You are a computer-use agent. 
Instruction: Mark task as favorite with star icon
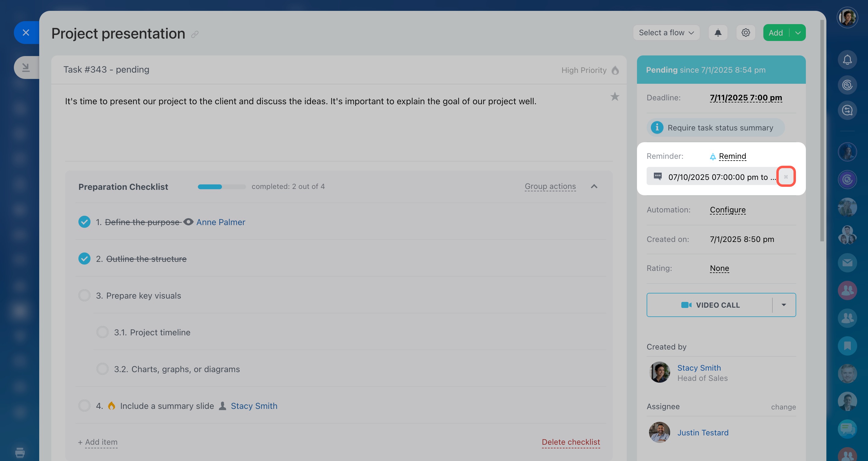pos(615,97)
